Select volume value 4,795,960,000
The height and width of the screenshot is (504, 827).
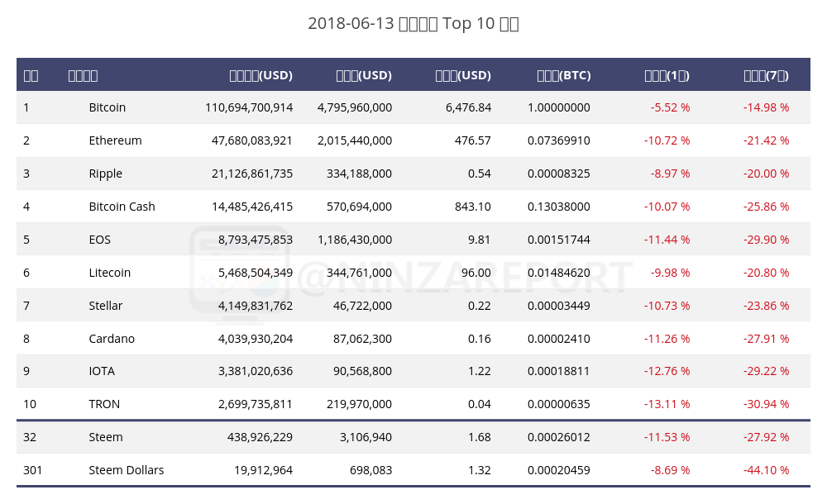[x=355, y=107]
